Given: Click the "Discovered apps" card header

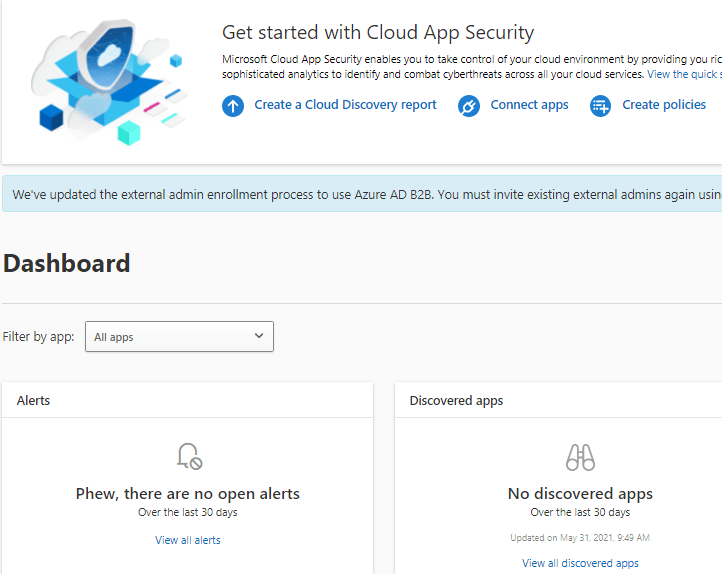Looking at the screenshot, I should point(456,400).
